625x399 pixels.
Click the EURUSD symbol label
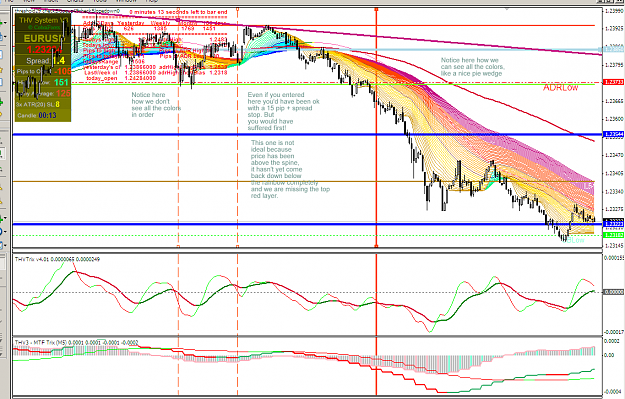43,39
